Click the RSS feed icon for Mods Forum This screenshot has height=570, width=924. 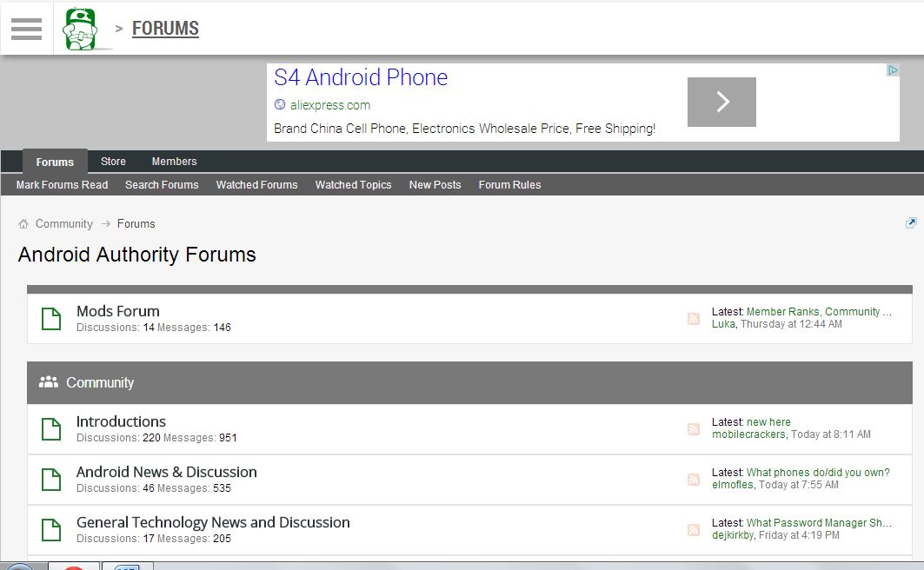pos(693,319)
